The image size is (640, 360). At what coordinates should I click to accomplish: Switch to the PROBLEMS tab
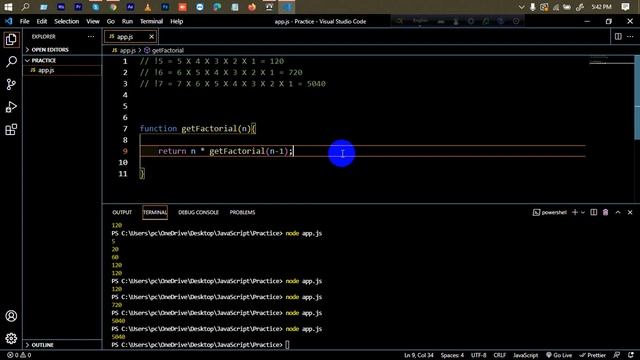[242, 212]
